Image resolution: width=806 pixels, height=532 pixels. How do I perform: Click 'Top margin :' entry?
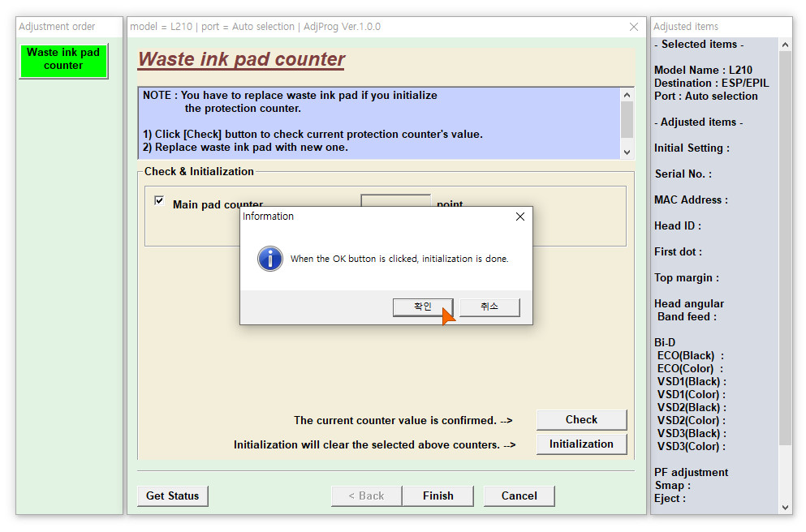click(687, 278)
